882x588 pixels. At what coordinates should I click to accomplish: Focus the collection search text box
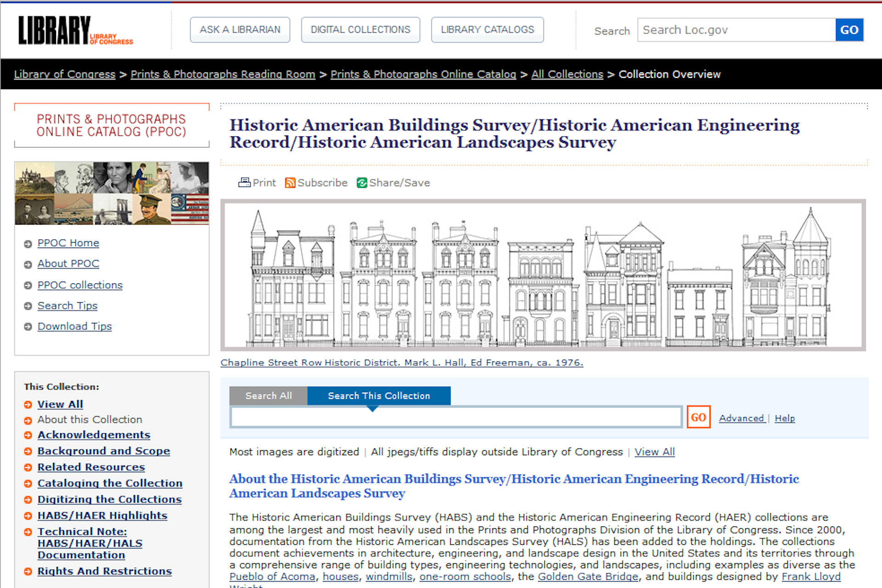tap(456, 417)
